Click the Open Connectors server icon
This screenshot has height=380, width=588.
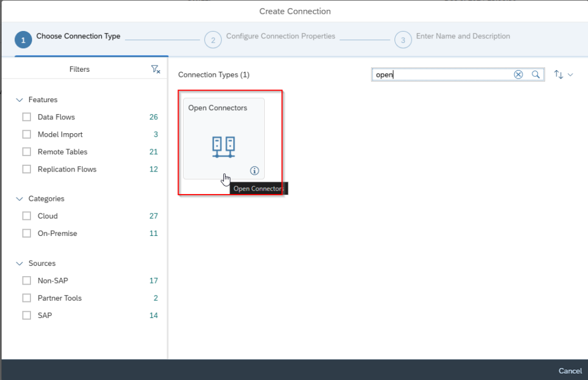point(223,147)
